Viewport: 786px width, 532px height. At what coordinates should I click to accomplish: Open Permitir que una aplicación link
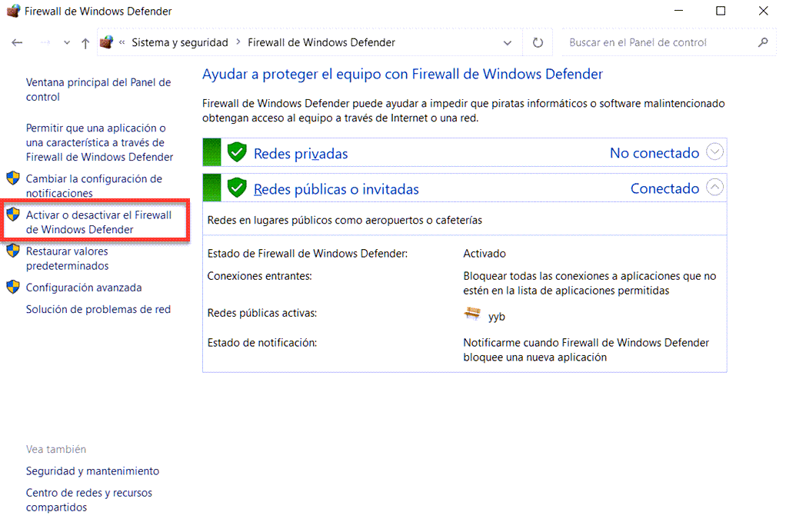pos(99,142)
